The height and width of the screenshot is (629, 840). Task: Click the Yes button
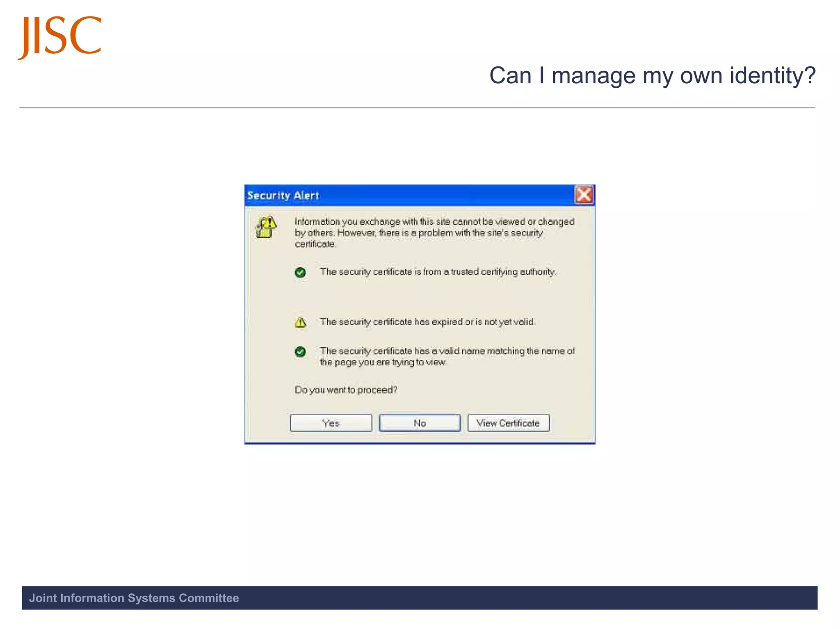pos(331,423)
